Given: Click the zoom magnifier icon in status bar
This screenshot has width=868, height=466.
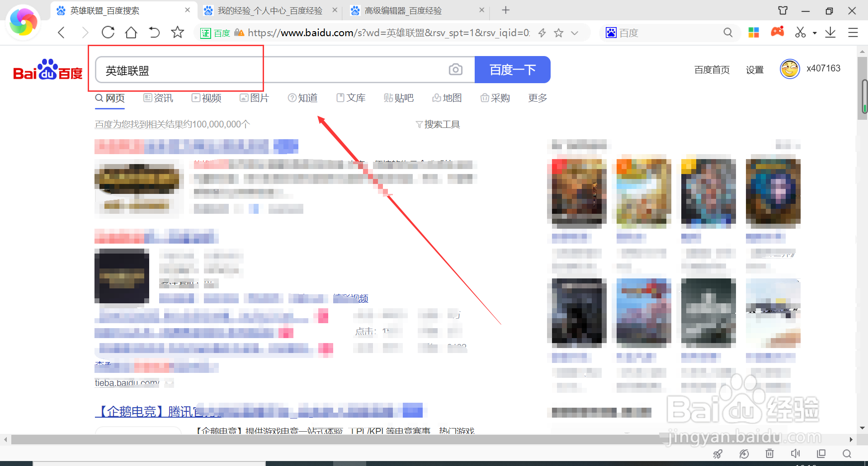Looking at the screenshot, I should (847, 453).
